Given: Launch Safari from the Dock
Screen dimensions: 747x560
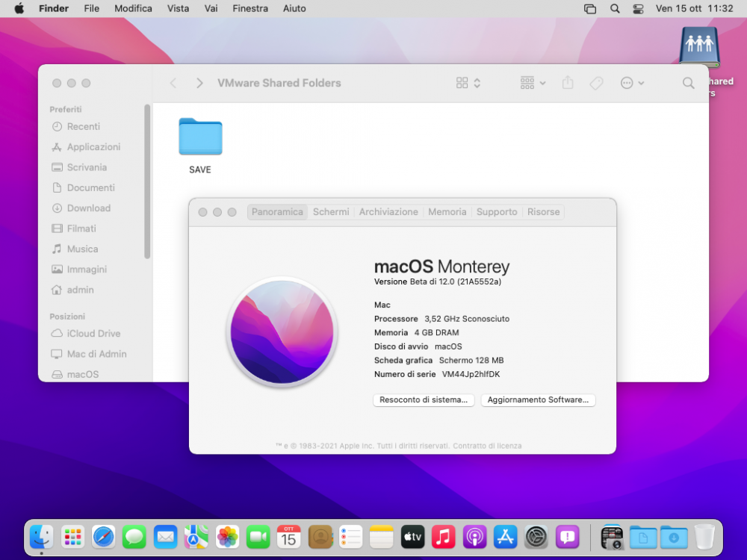Looking at the screenshot, I should [103, 537].
